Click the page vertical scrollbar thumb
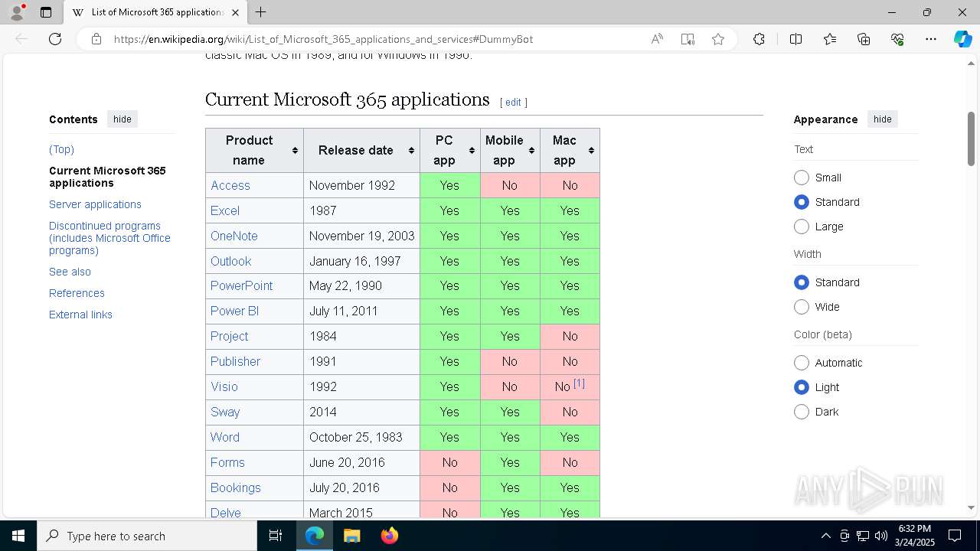 coord(971,139)
